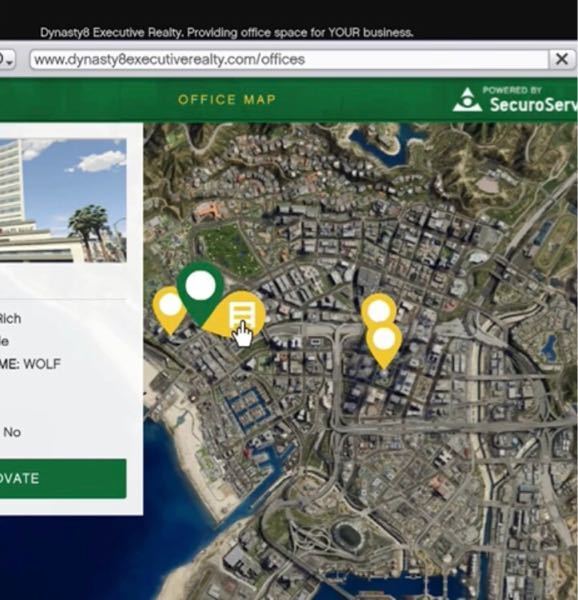Open the dropdown left of the address bar

tap(7, 60)
